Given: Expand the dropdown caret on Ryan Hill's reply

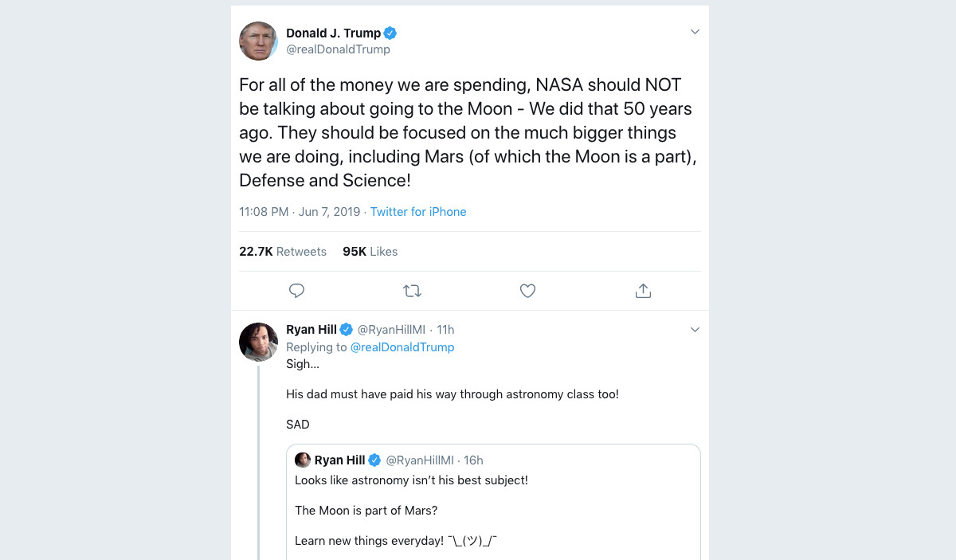Looking at the screenshot, I should pos(695,329).
